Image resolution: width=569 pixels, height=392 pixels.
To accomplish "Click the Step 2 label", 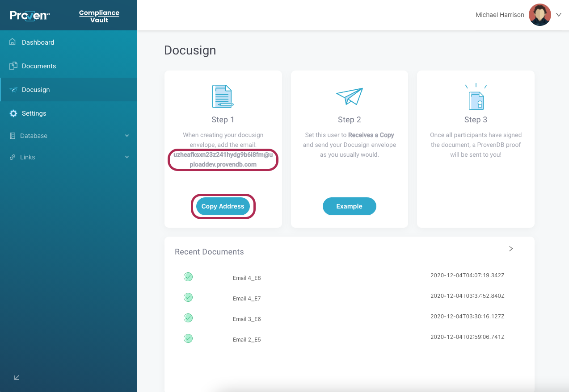I will pyautogui.click(x=350, y=120).
